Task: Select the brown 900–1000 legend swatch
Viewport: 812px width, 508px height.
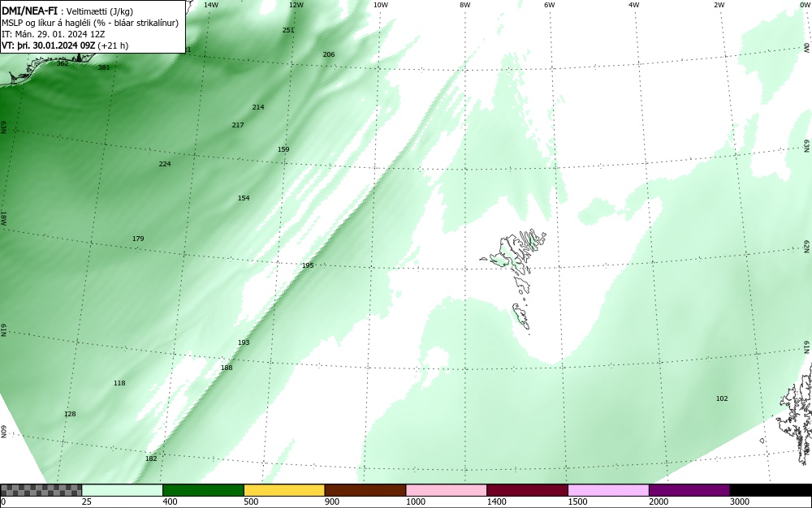Action: pos(365,490)
